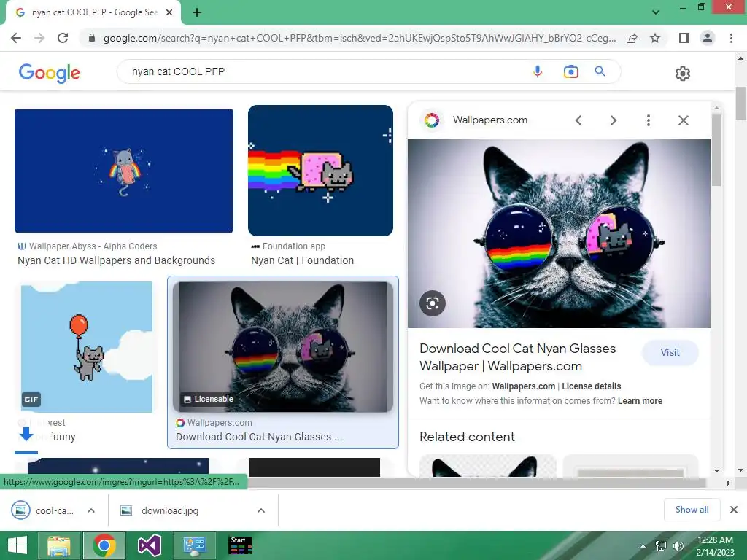Screen dimensions: 747x560
Task: Open the Start tiles taskbar app
Action: pyautogui.click(x=239, y=545)
